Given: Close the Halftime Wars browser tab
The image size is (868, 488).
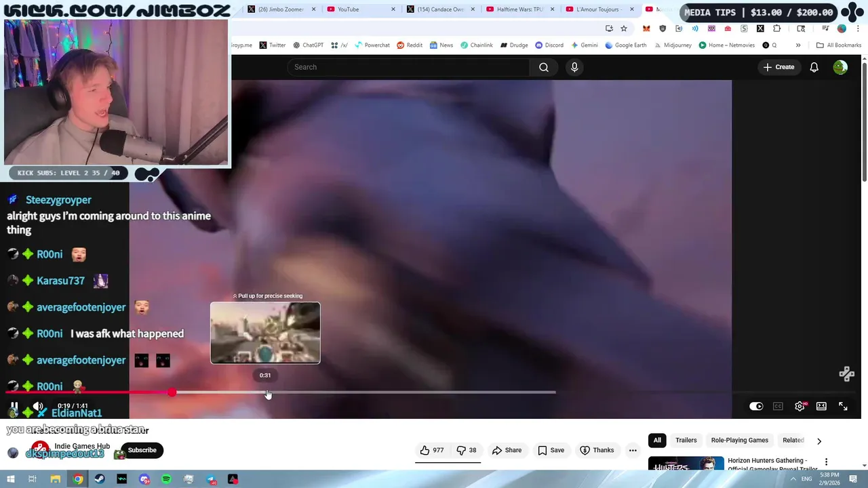Looking at the screenshot, I should pos(552,9).
